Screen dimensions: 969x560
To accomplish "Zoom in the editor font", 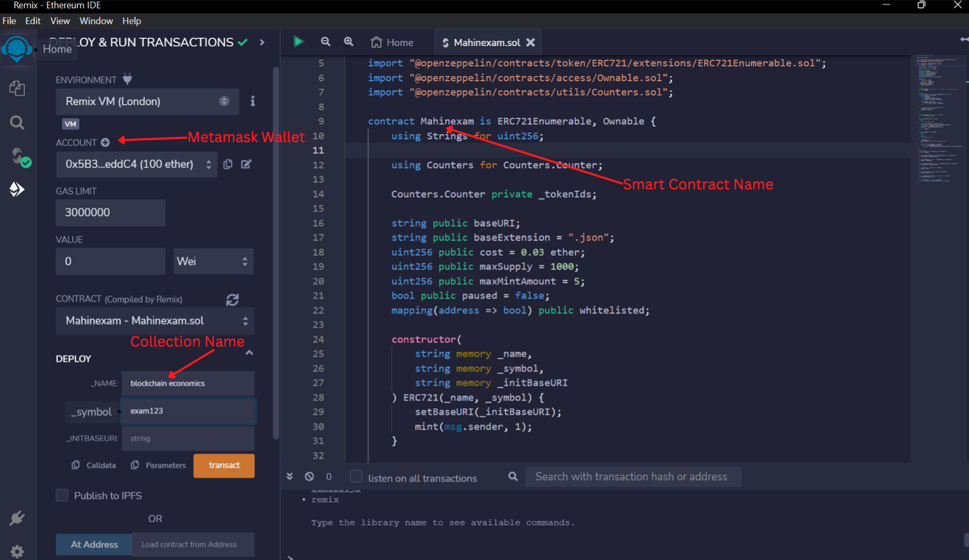I will pyautogui.click(x=349, y=42).
